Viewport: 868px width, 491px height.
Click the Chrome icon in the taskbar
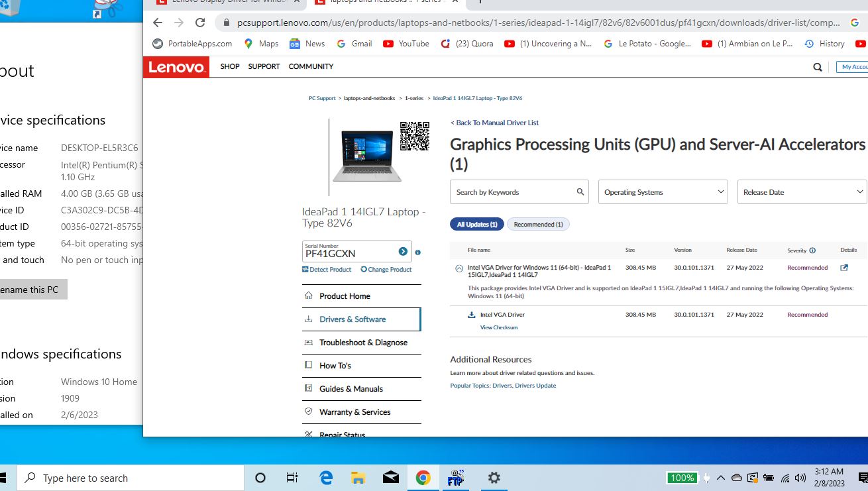423,478
